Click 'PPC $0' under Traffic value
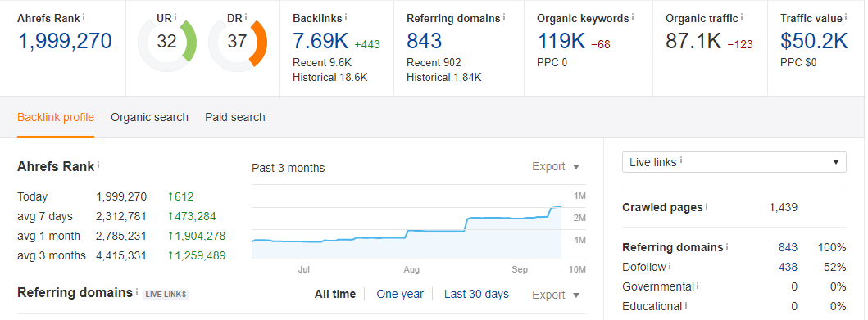Image resolution: width=868 pixels, height=320 pixels. 798,63
